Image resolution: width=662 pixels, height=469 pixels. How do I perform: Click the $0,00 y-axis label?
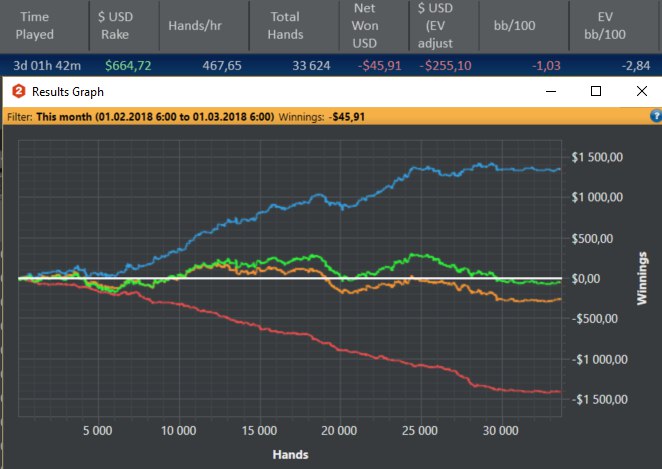pyautogui.click(x=586, y=279)
